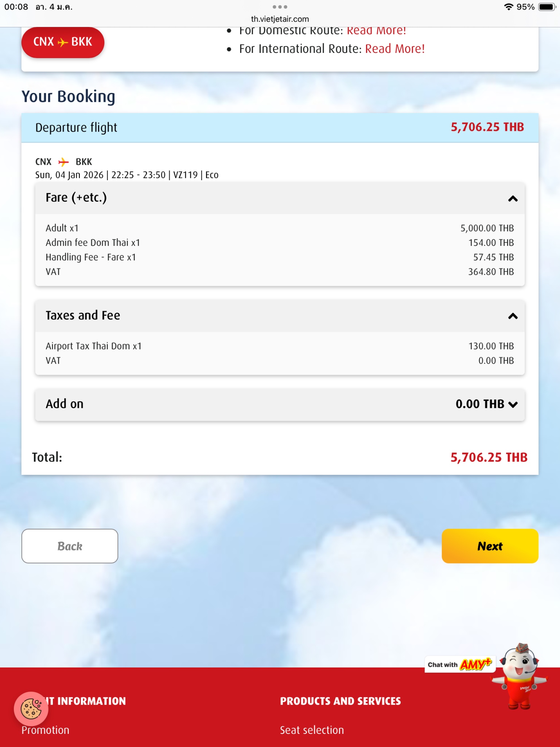The height and width of the screenshot is (747, 560).
Task: Expand the Add on section
Action: [513, 404]
